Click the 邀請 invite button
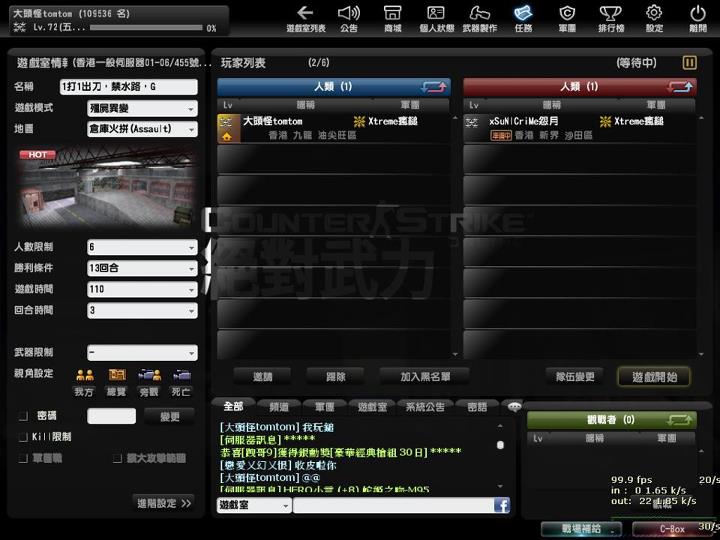 [262, 377]
